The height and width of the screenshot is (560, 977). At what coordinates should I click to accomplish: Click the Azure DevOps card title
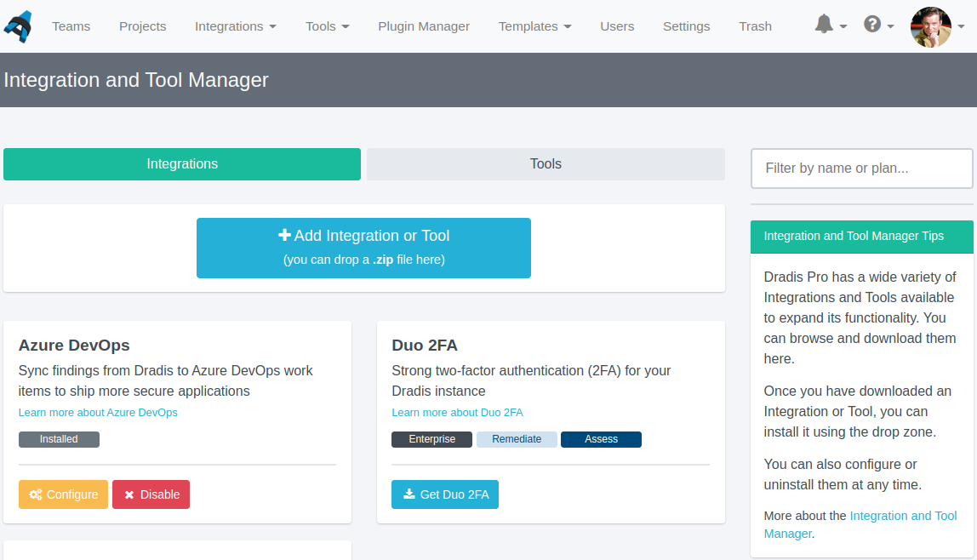click(74, 345)
